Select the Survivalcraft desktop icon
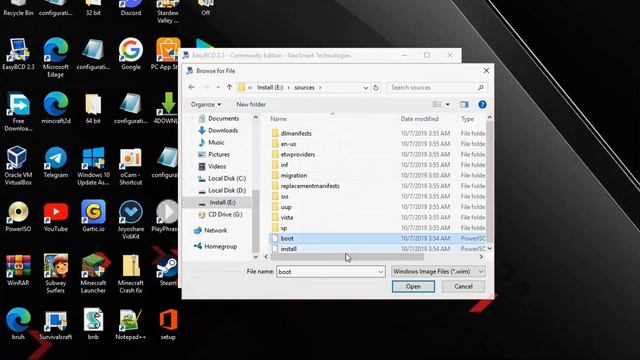Screen dimensions: 640x360 point(56,324)
